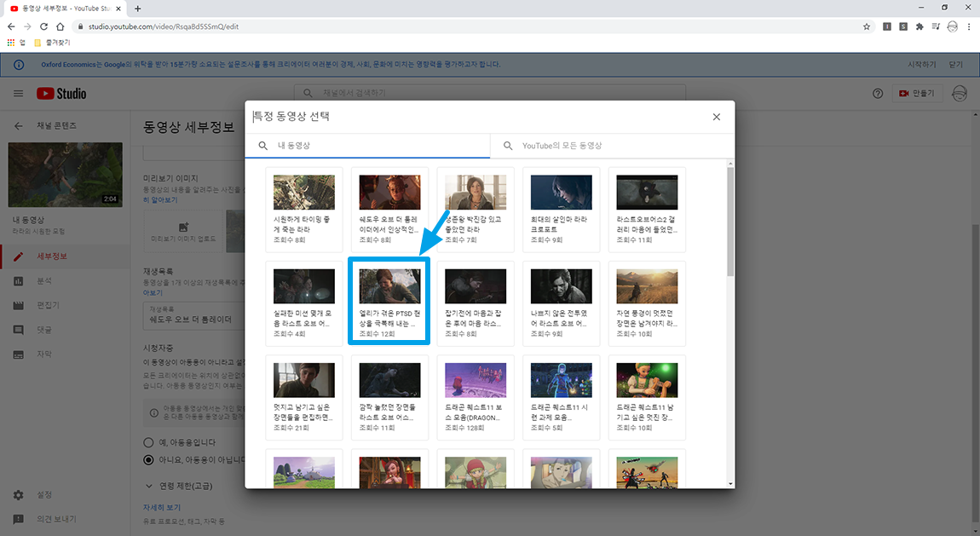Switch to YouTube의 모든 동영상 tab

pos(613,146)
